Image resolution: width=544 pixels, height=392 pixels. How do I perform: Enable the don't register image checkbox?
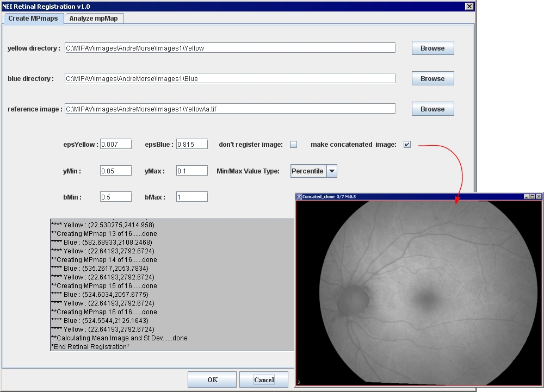pos(293,145)
